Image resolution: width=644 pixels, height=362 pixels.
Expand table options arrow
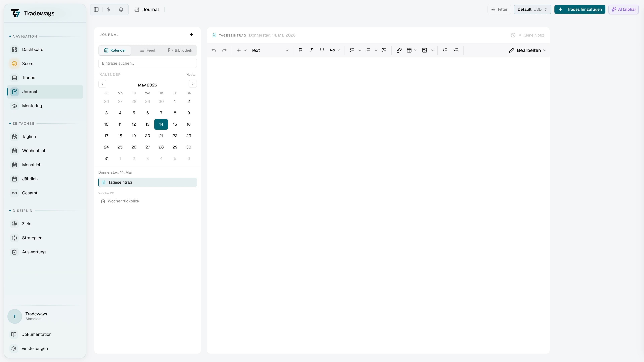coord(416,50)
